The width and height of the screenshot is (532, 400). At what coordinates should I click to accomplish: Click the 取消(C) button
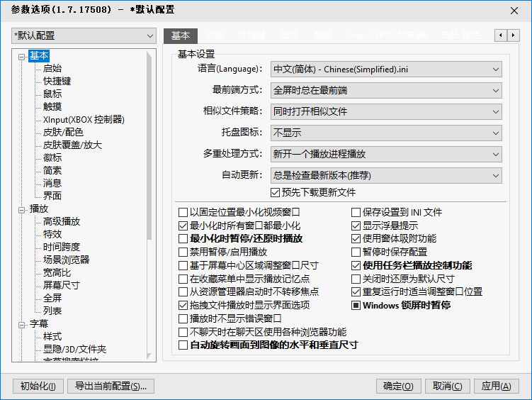pos(447,387)
